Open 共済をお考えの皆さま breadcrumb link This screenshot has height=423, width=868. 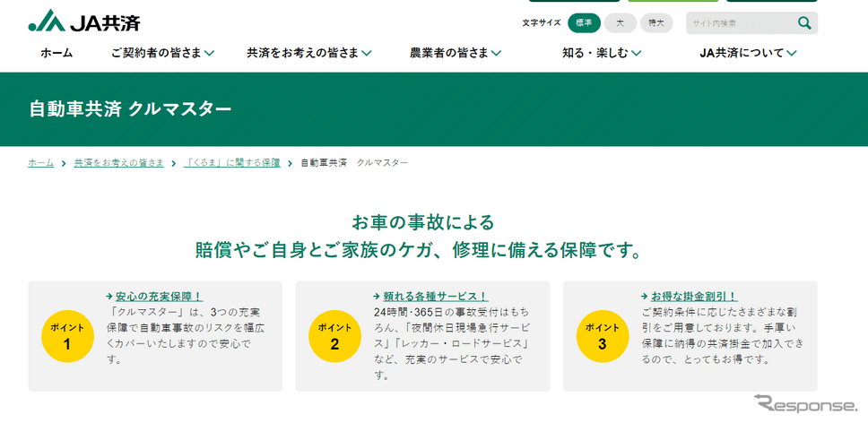(119, 163)
